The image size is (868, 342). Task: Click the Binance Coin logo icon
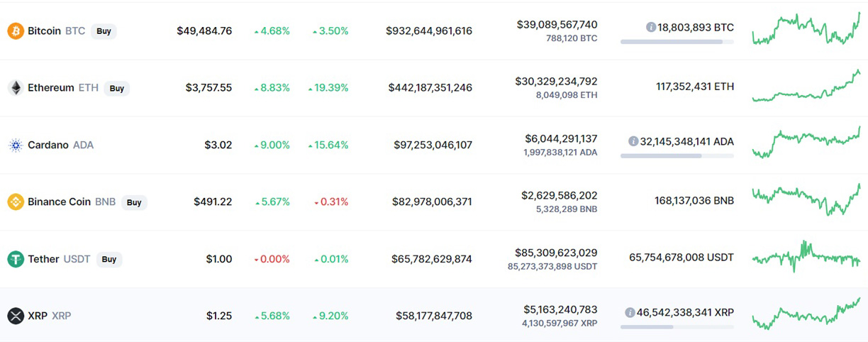(x=16, y=202)
